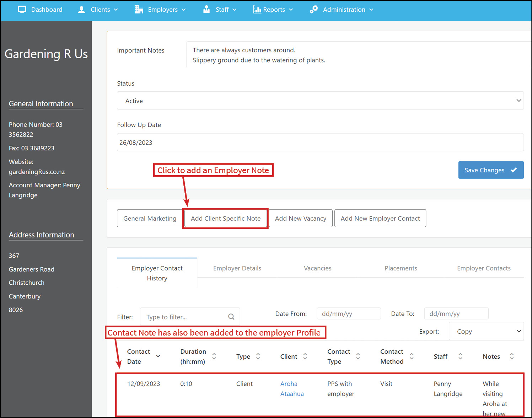Sort by Duration column arrows
Screen dimensions: 532x418
point(214,356)
